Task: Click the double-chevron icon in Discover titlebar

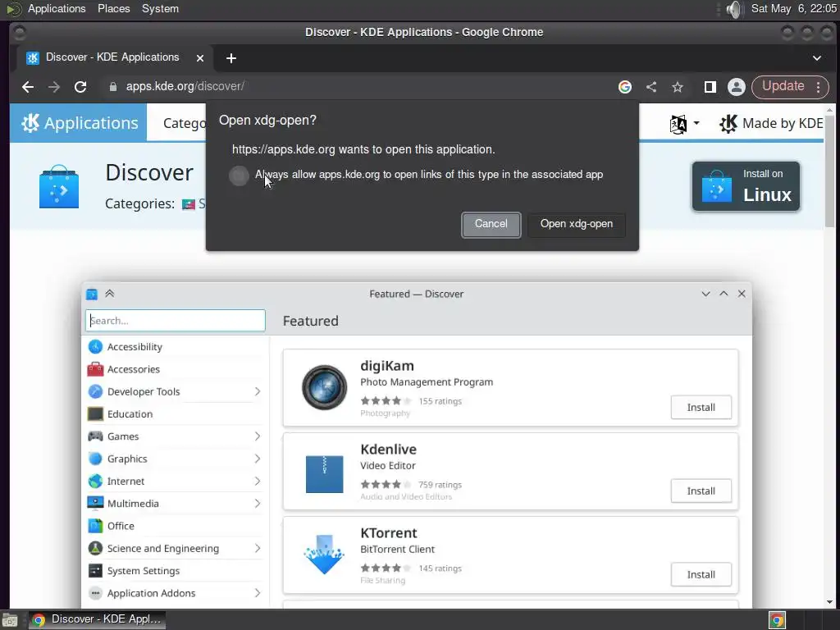Action: (110, 294)
